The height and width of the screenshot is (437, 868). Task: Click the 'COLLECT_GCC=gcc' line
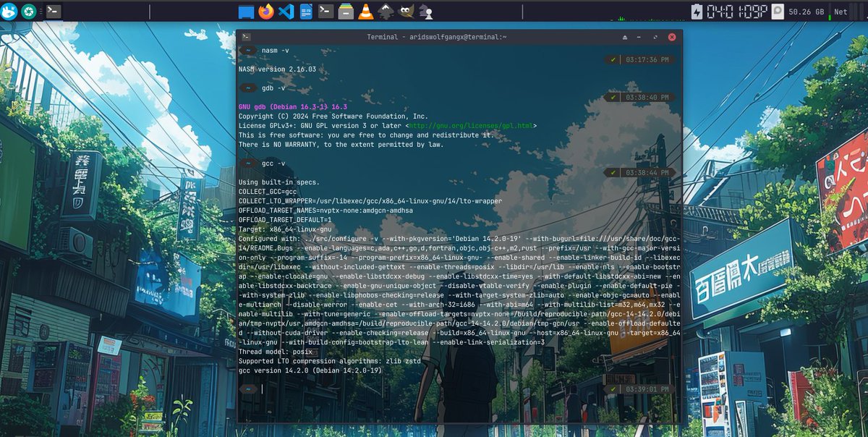click(268, 191)
